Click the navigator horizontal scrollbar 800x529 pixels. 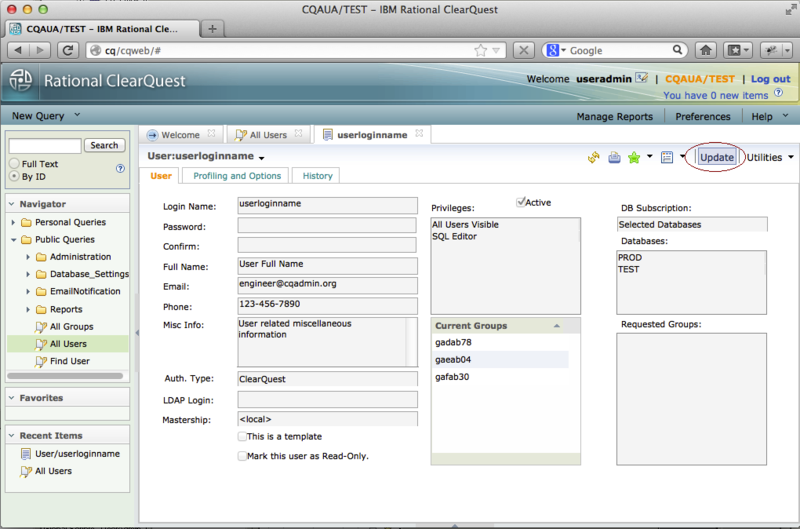tap(65, 376)
